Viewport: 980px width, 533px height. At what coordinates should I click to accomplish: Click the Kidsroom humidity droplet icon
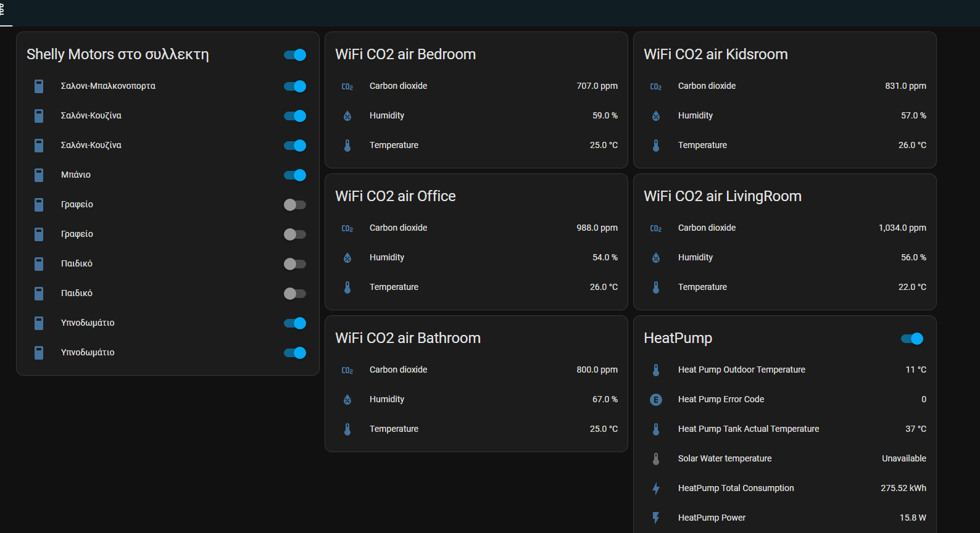656,116
